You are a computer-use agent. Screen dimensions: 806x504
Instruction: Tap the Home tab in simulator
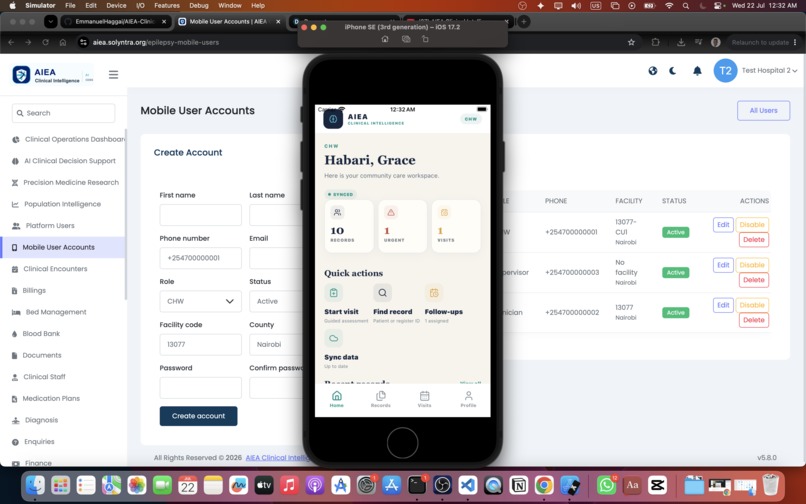click(x=337, y=399)
